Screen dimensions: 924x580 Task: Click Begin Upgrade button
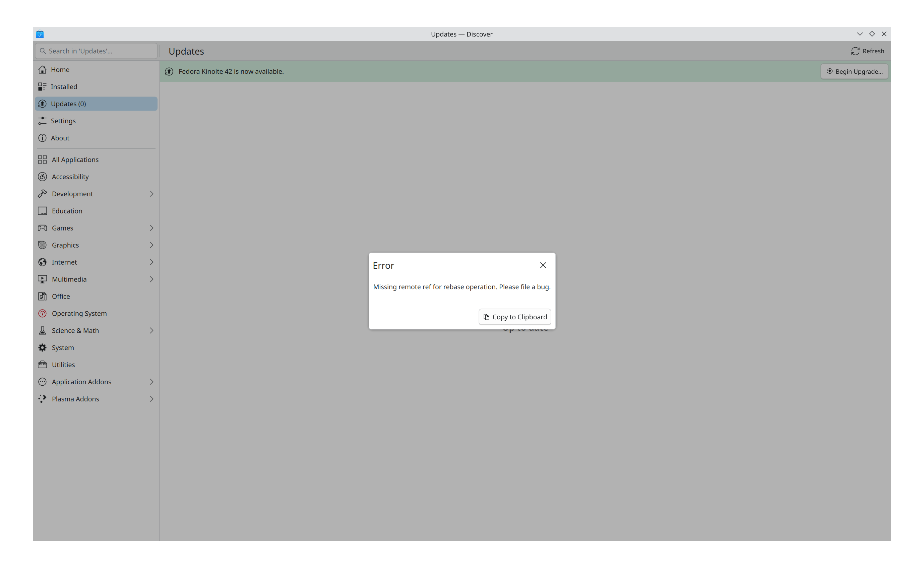854,71
